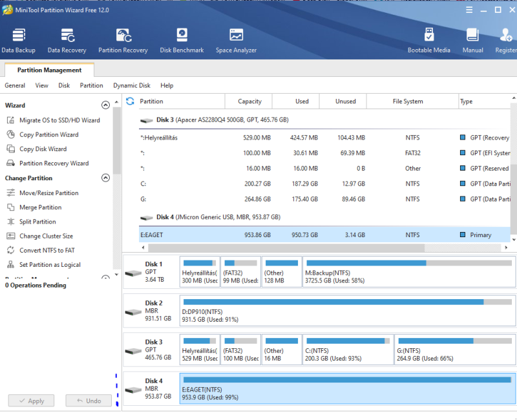The height and width of the screenshot is (420, 517).
Task: Select D:DP910(NTFS) block on Disk 2 map
Action: [x=348, y=311]
